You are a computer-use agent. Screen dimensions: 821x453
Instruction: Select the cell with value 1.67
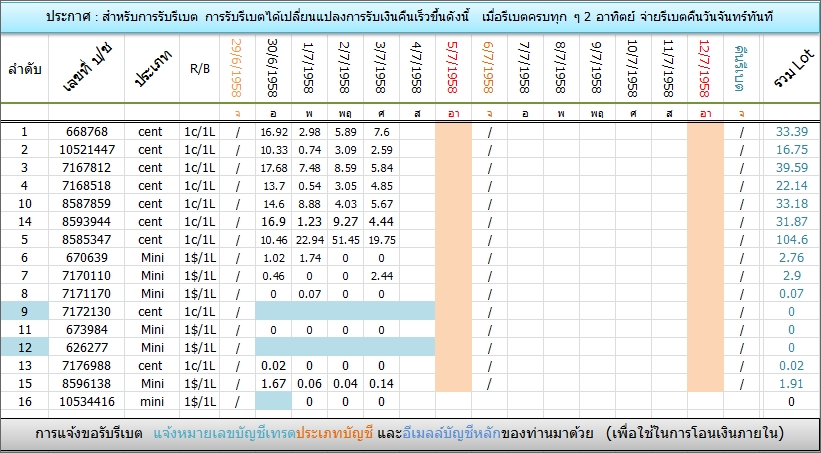pyautogui.click(x=273, y=384)
